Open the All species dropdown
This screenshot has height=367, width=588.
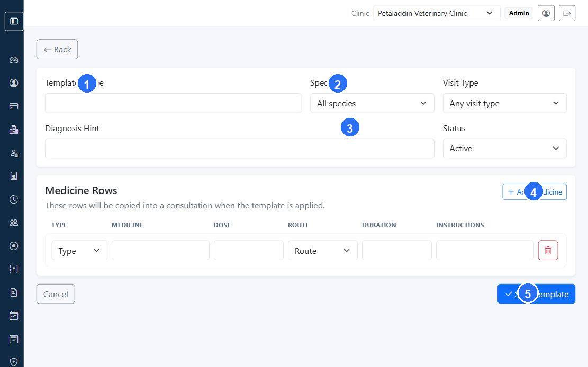point(372,103)
